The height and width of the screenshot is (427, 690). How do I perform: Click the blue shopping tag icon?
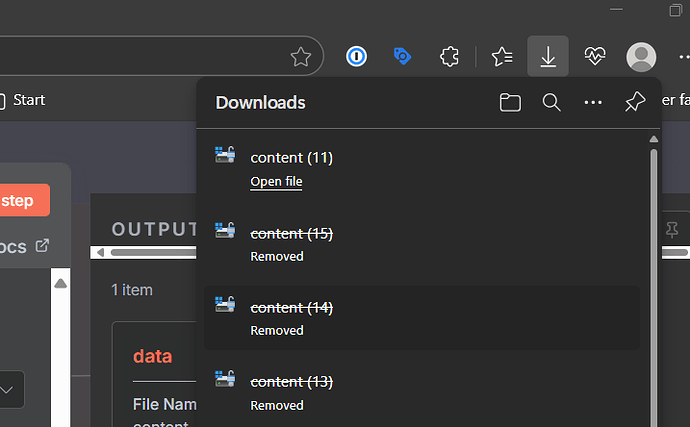pos(403,57)
